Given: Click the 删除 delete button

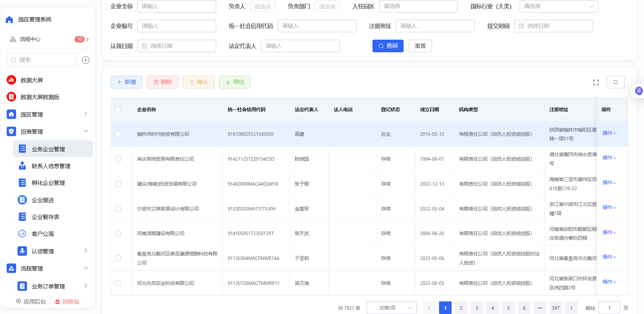Looking at the screenshot, I should pyautogui.click(x=163, y=82).
